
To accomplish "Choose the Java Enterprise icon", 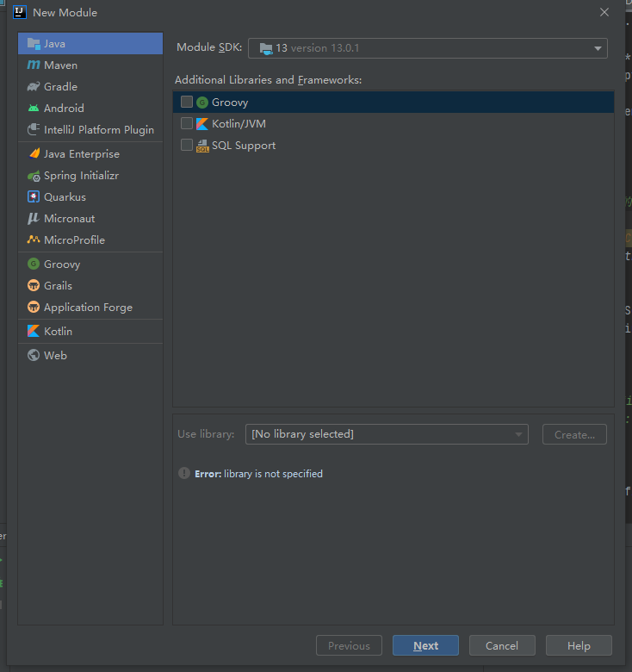I will coord(34,153).
